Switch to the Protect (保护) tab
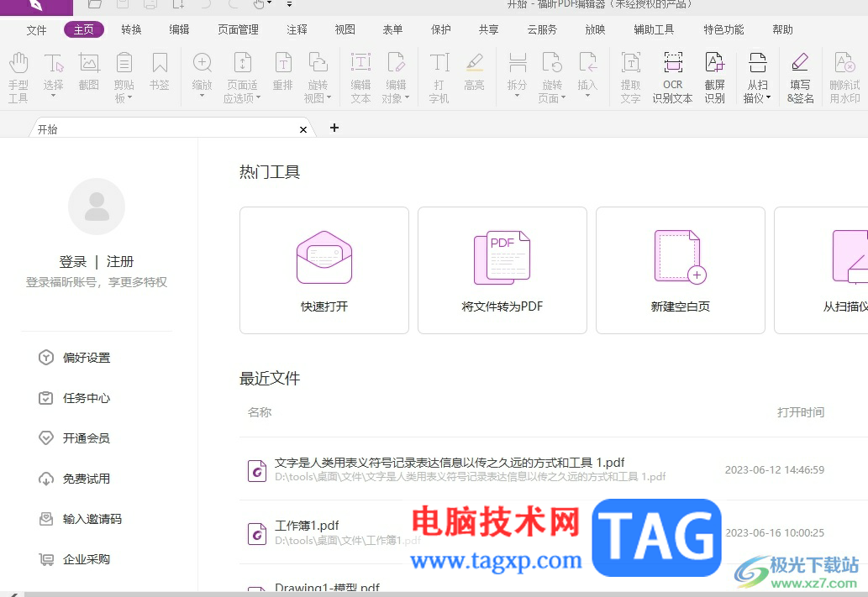 440,30
